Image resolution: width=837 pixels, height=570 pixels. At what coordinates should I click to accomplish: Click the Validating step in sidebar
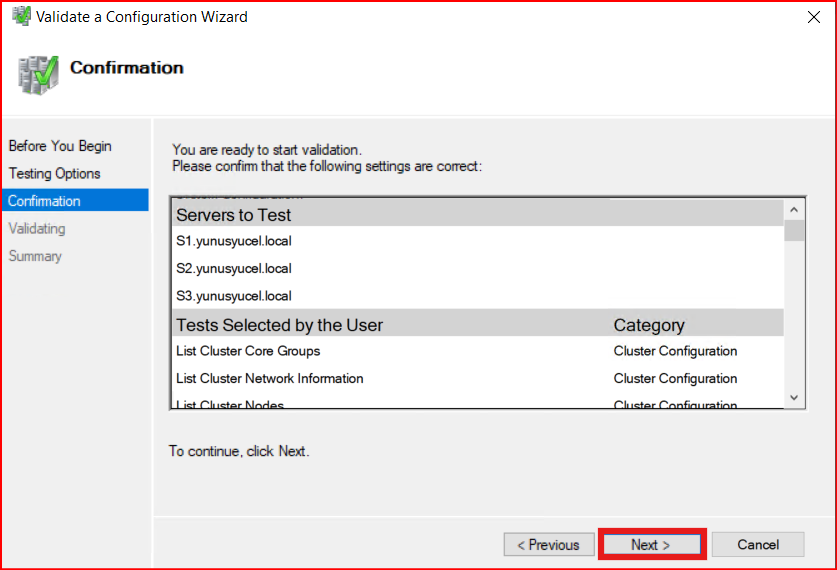pos(37,228)
